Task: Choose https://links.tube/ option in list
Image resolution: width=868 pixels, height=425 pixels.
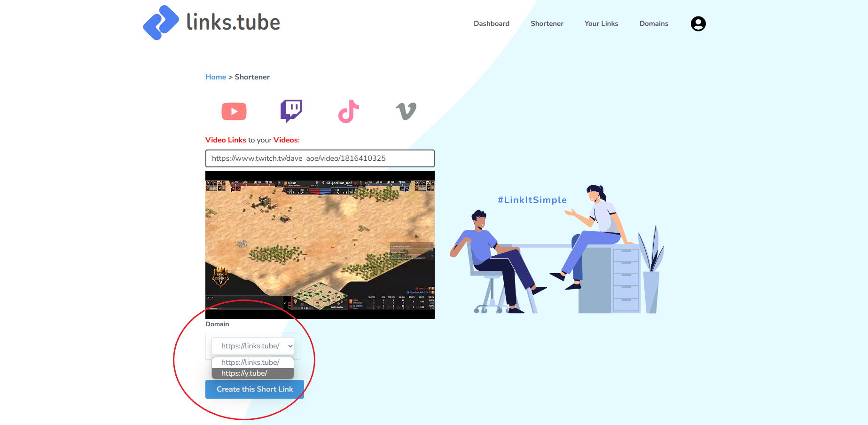Action: click(x=253, y=362)
